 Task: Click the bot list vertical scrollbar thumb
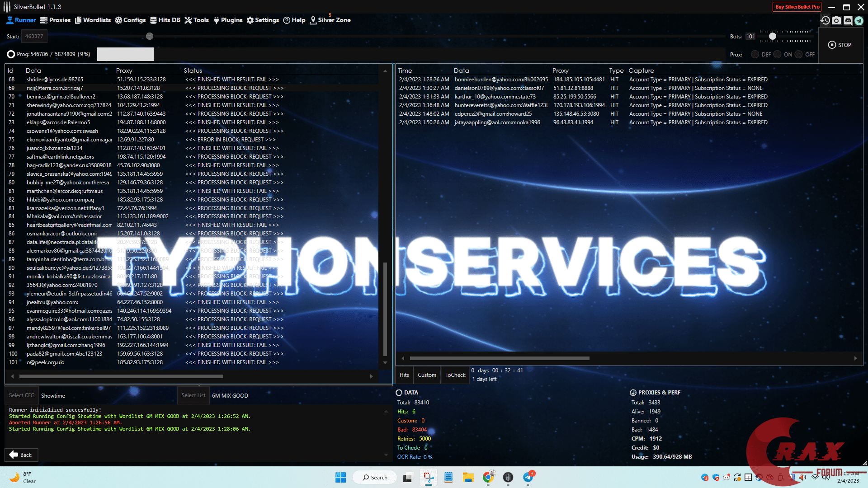point(385,309)
